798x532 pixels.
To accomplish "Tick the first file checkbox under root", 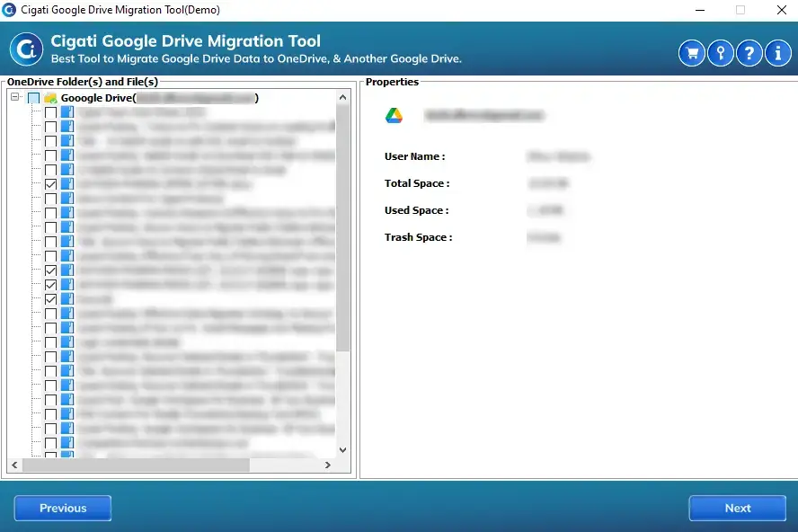I will coord(50,112).
